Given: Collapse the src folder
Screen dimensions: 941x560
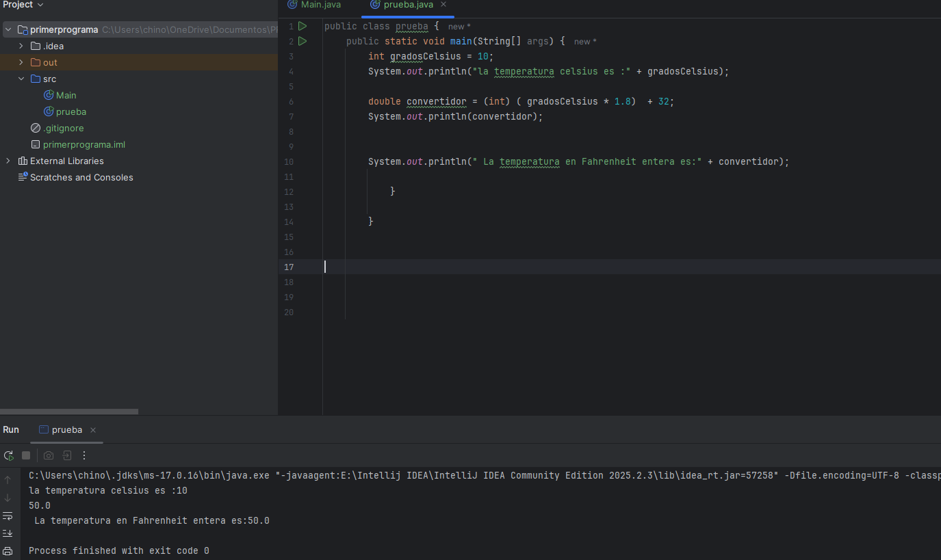Looking at the screenshot, I should 21,79.
